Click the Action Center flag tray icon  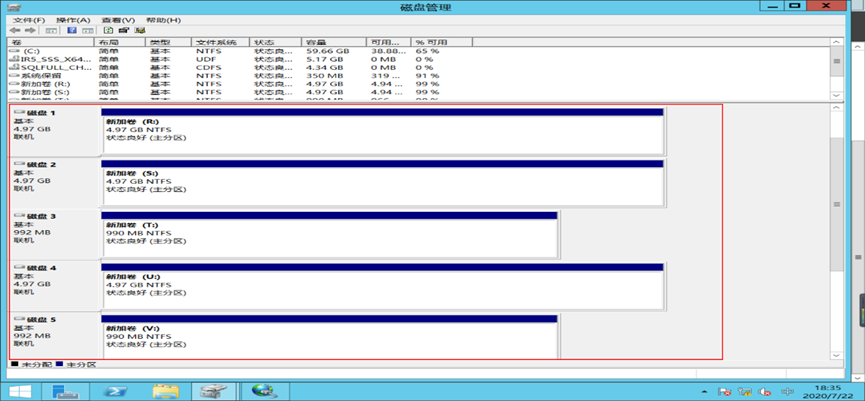725,392
